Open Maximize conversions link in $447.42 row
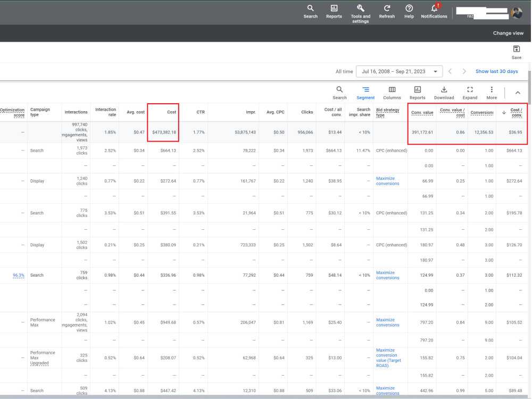Screen dimensions: 532x399 (x=387, y=390)
